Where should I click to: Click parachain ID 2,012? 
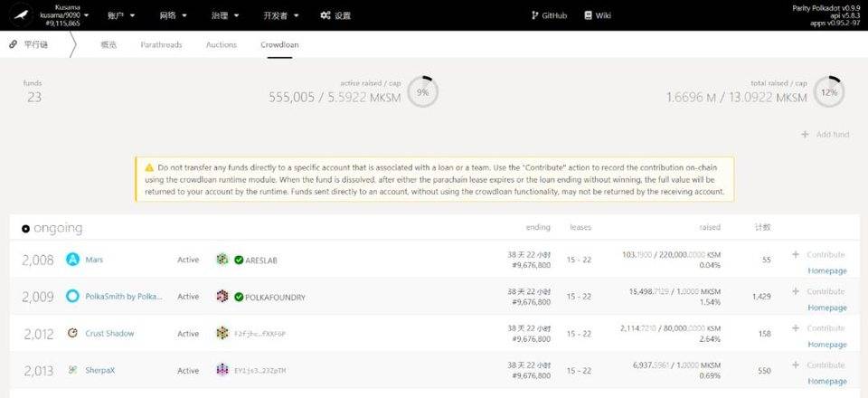(39, 334)
